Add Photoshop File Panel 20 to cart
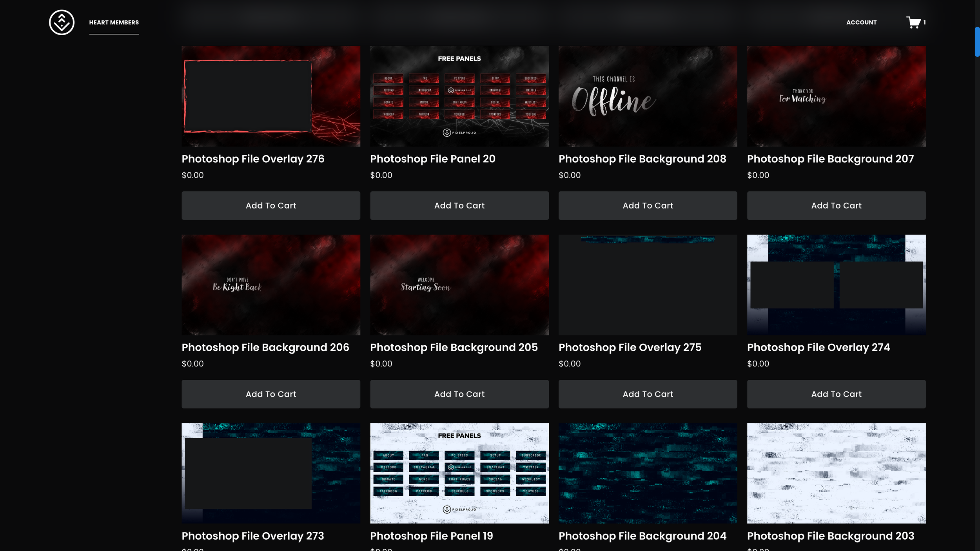This screenshot has height=551, width=980. point(459,205)
